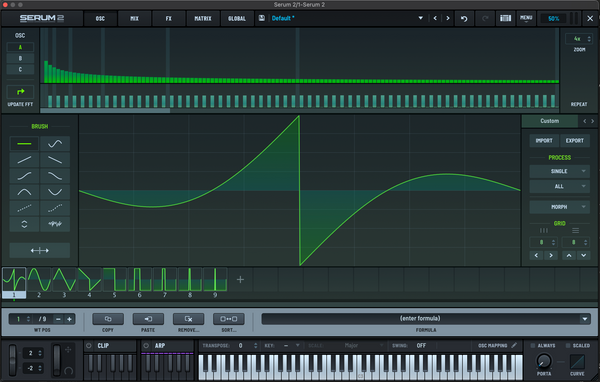The width and height of the screenshot is (600, 382).
Task: Open the preset list dropdown arrow
Action: click(x=421, y=18)
